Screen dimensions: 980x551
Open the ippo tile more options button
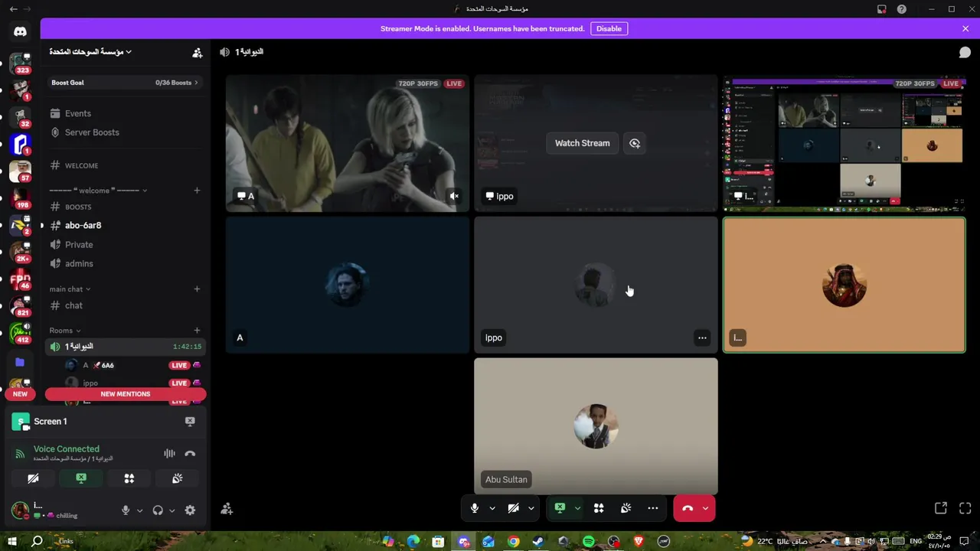coord(702,337)
